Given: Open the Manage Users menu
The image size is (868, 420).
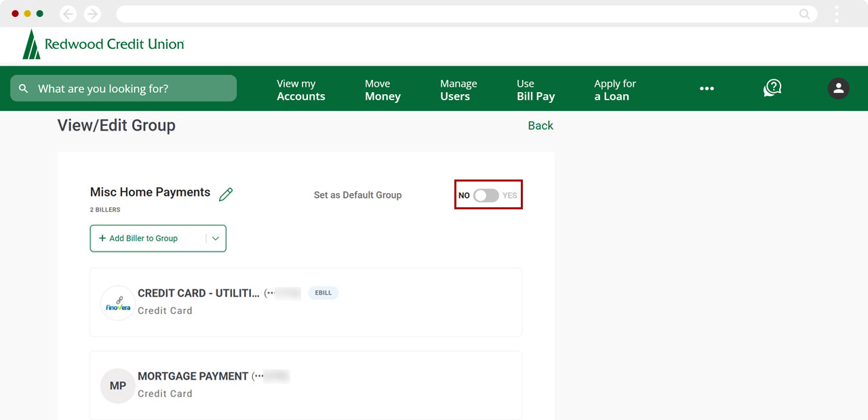Looking at the screenshot, I should coord(458,89).
